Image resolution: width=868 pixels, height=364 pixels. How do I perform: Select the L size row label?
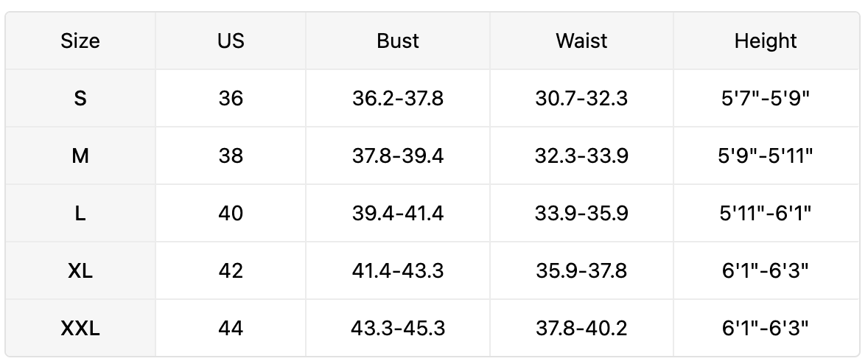(80, 214)
